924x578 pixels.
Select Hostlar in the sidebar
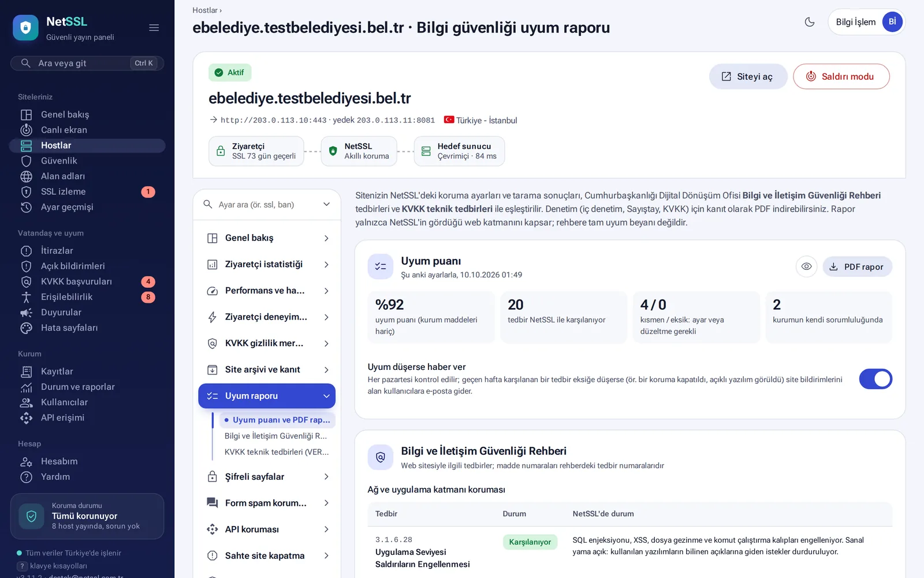(x=87, y=146)
